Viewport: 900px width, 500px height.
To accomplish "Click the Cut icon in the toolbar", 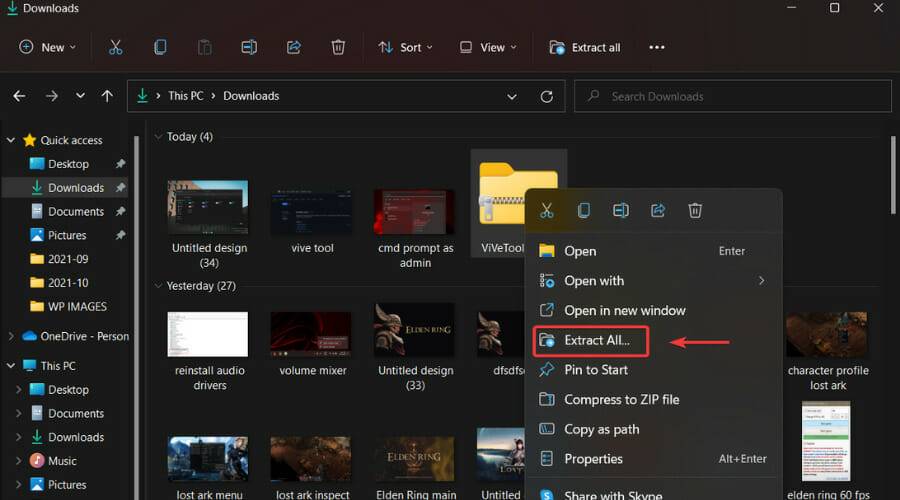I will coord(115,47).
